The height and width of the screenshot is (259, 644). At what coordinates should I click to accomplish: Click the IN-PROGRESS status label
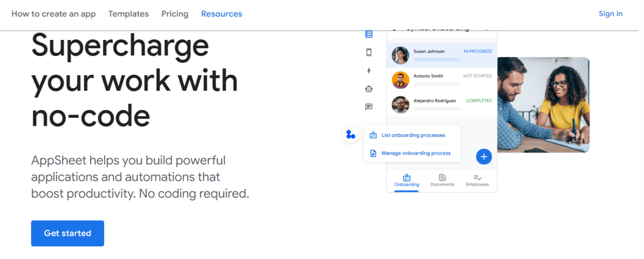[x=478, y=51]
